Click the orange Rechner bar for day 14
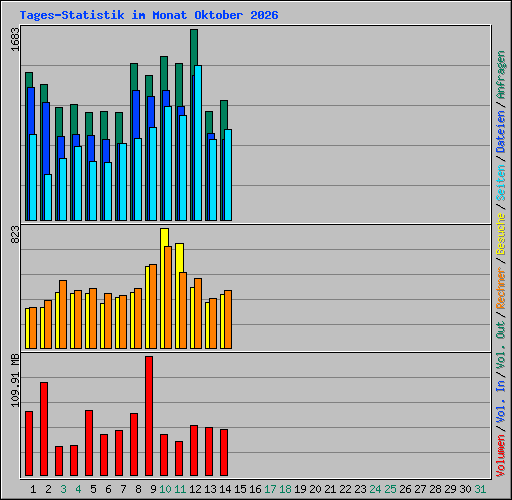Viewport: 512px width, 500px height. 228,319
